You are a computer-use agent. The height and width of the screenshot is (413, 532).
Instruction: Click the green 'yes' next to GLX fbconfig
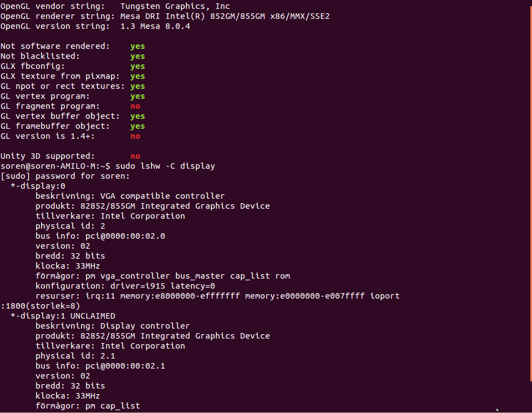(138, 66)
